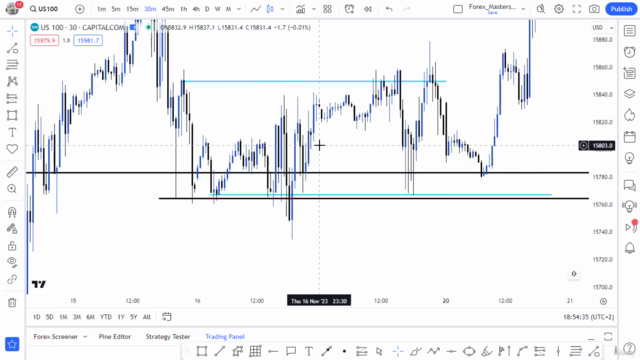The width and height of the screenshot is (640, 360).
Task: Select the candlestick chart type icon
Action: pos(270,9)
